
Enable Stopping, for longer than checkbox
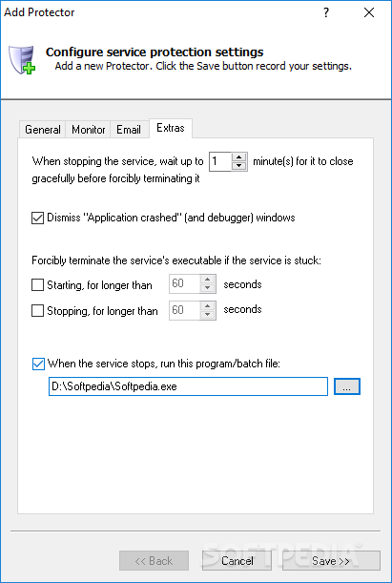pyautogui.click(x=37, y=310)
